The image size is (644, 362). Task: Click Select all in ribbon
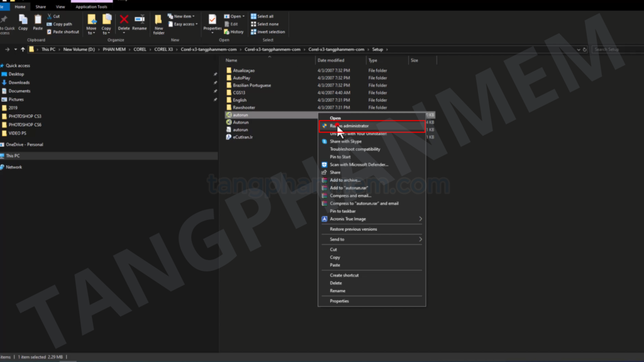coord(265,16)
